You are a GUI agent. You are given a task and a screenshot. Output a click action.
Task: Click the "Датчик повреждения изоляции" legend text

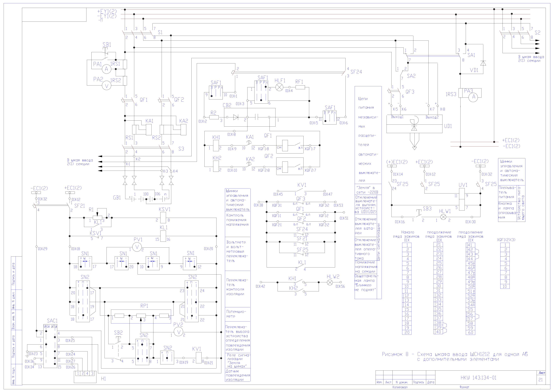tap(238, 375)
